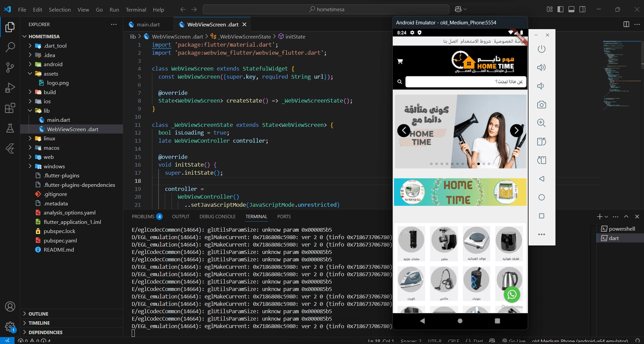
Task: Switch to DEBUG CONSOLE tab
Action: coord(217,216)
